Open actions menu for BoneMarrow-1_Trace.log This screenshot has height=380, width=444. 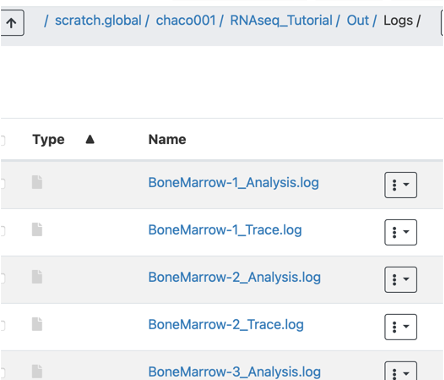(x=400, y=232)
